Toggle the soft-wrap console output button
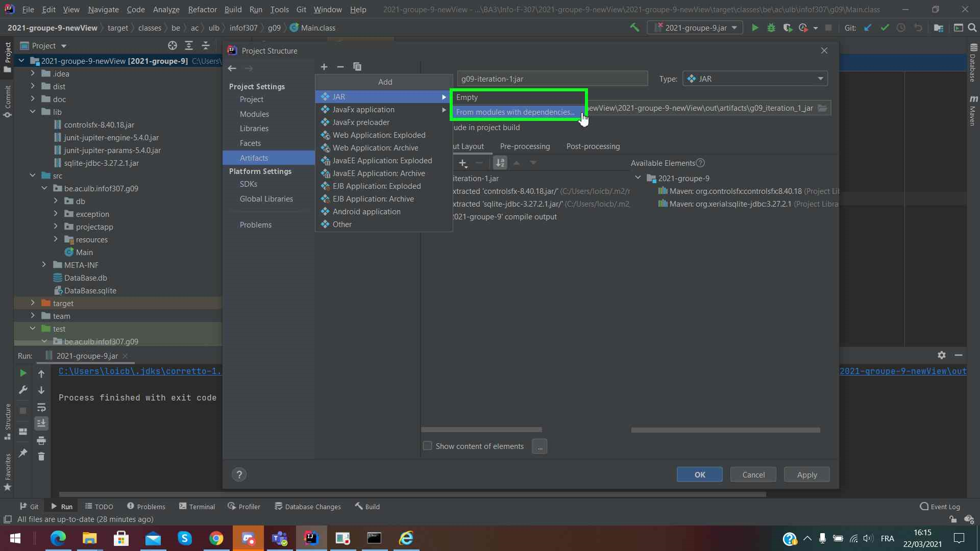Viewport: 980px width, 551px height. pyautogui.click(x=41, y=408)
